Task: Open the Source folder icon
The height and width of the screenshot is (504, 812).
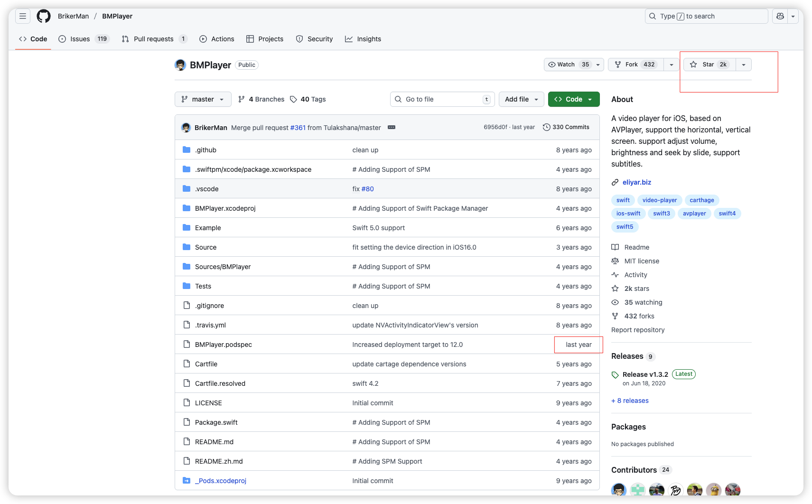Action: (187, 247)
